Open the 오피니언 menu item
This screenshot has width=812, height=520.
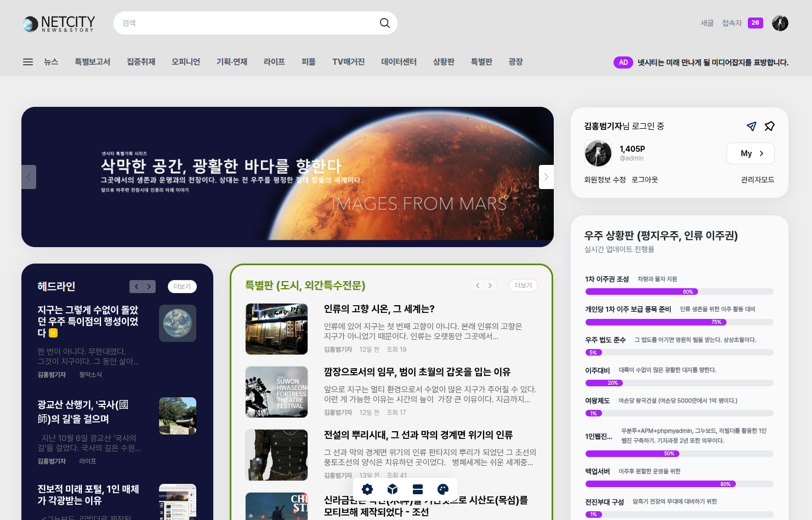tap(185, 62)
